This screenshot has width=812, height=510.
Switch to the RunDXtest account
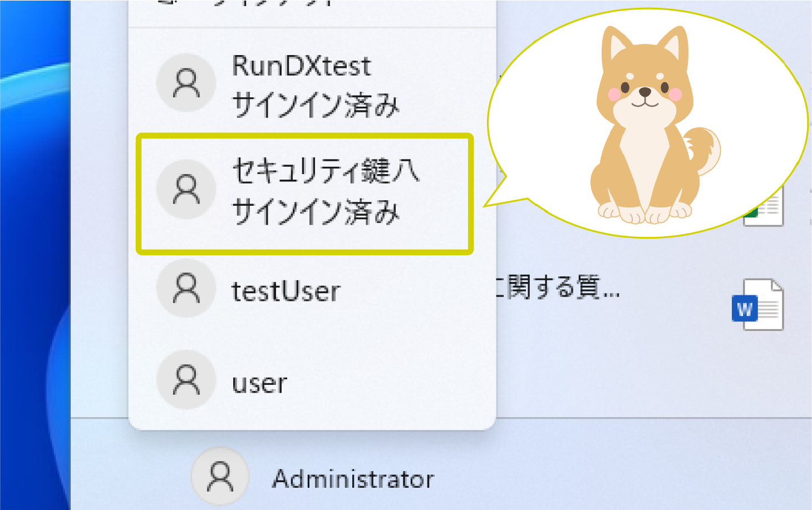click(x=301, y=66)
